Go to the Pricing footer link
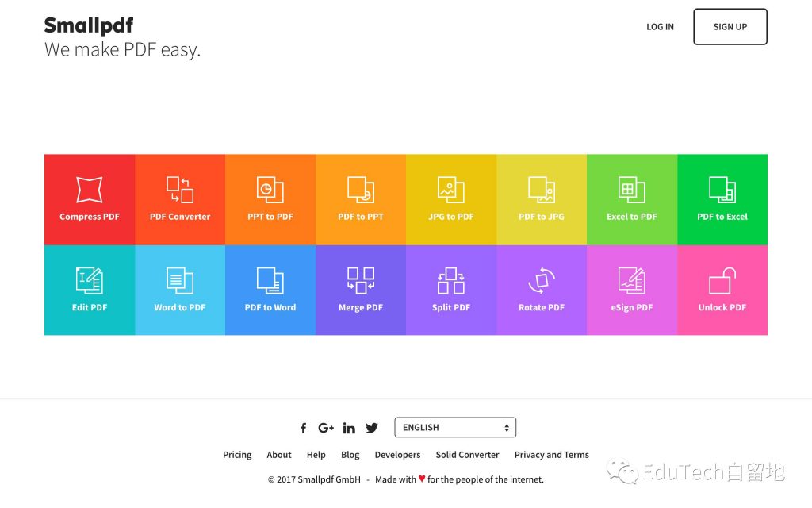 click(237, 455)
